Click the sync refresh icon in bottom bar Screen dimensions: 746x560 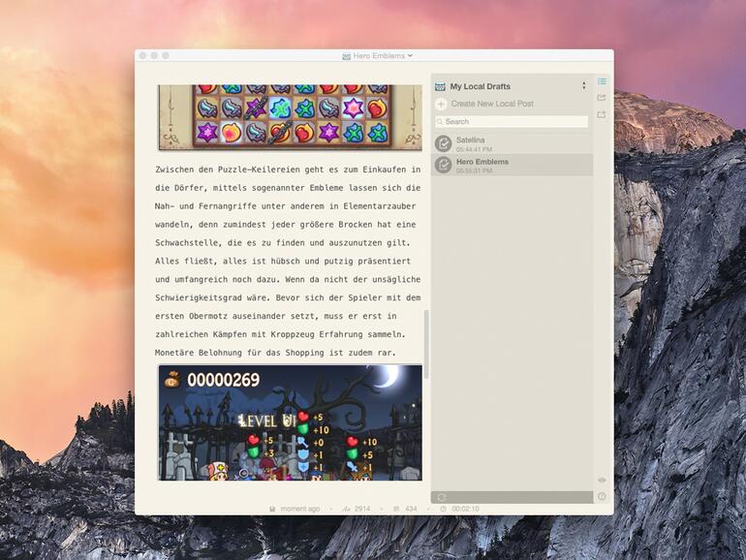coord(442,497)
